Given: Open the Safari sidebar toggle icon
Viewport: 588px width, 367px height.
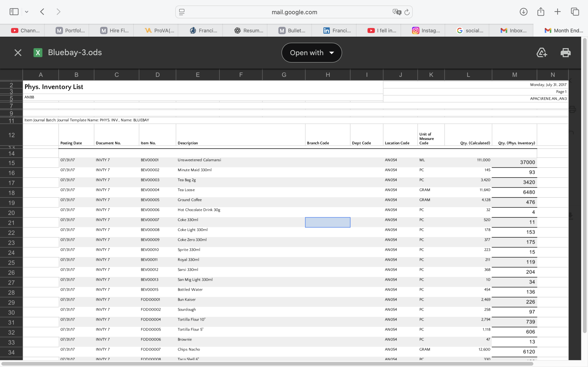Looking at the screenshot, I should coord(14,12).
